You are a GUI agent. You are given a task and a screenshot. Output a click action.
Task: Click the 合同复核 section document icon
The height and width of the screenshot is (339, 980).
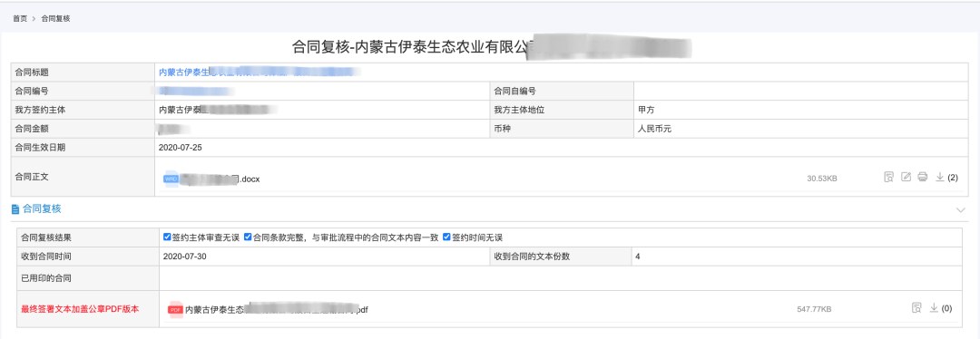[15, 209]
